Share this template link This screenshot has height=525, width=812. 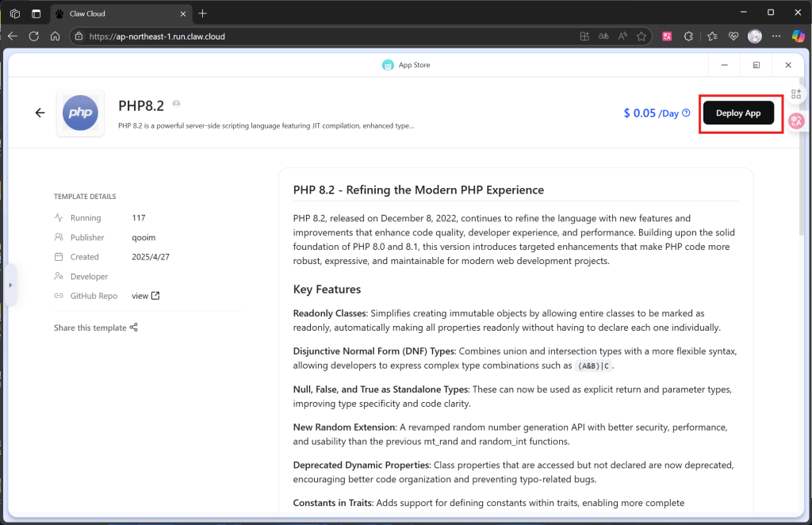[x=96, y=328]
